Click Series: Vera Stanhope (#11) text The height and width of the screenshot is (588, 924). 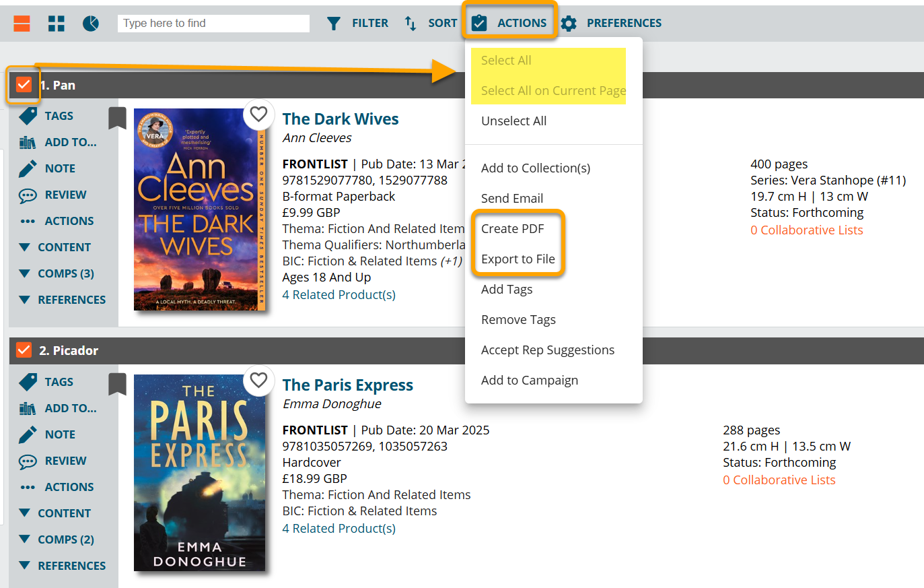pos(828,181)
